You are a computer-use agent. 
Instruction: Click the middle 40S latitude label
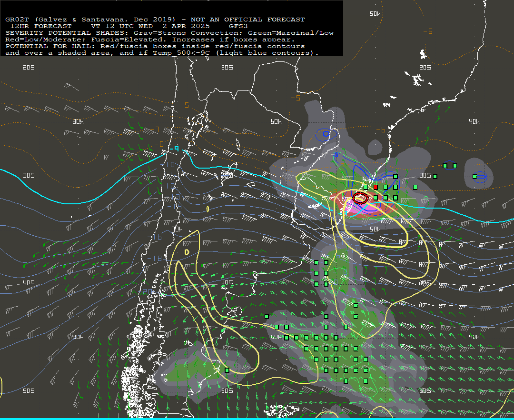(x=227, y=283)
